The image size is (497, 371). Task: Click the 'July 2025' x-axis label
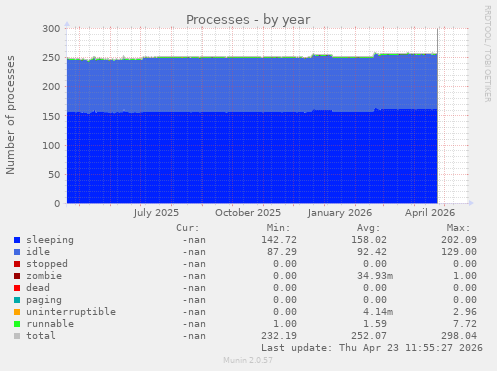(156, 213)
